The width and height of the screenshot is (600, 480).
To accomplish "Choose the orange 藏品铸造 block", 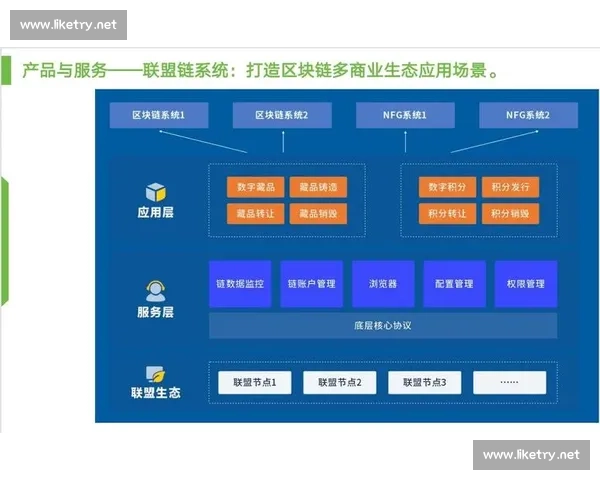I will (x=318, y=187).
